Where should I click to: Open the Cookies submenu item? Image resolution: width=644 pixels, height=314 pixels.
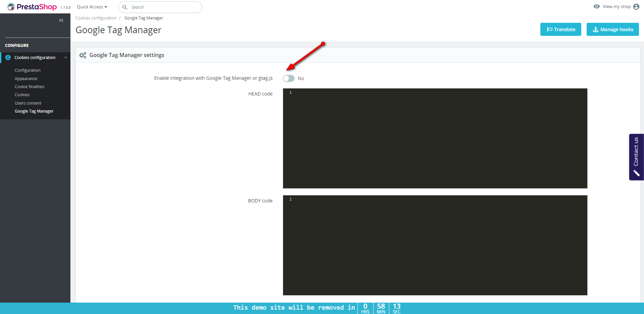22,95
